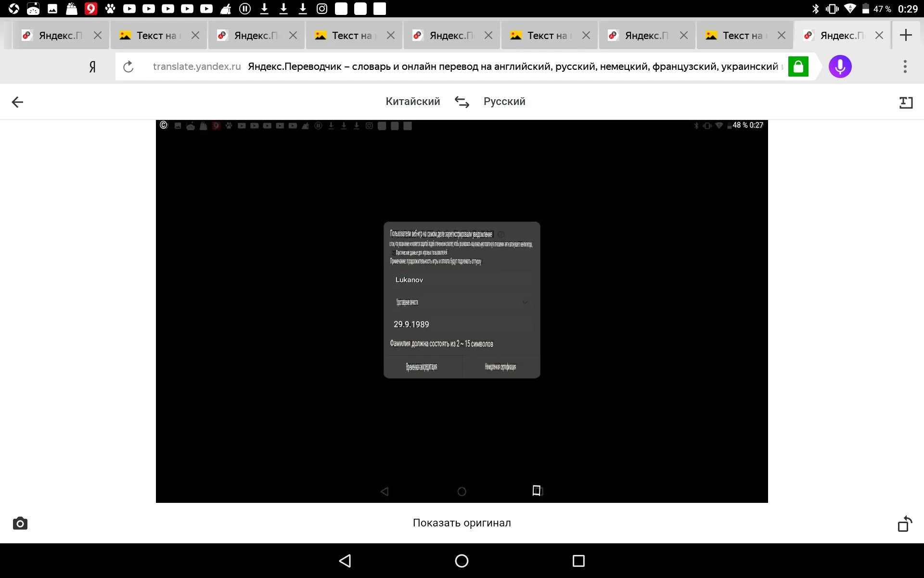Image resolution: width=924 pixels, height=578 pixels.
Task: Tap the Lukanov text in the image
Action: click(x=409, y=280)
